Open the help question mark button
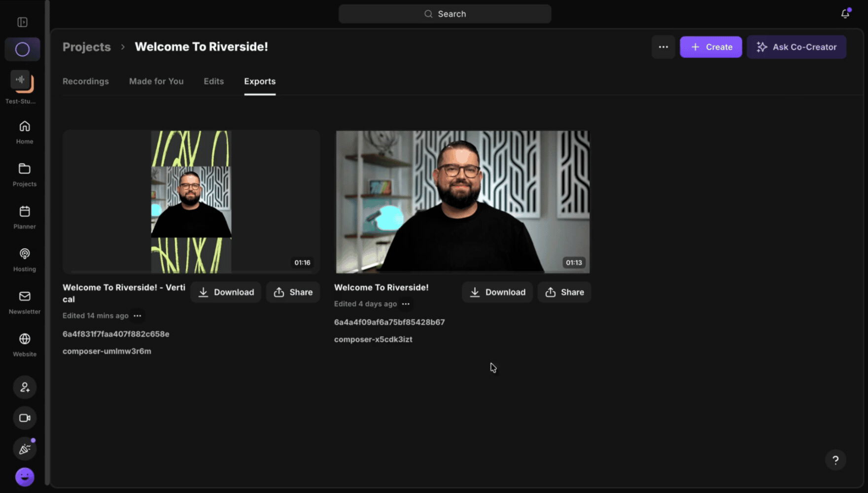The width and height of the screenshot is (868, 493). coord(835,460)
